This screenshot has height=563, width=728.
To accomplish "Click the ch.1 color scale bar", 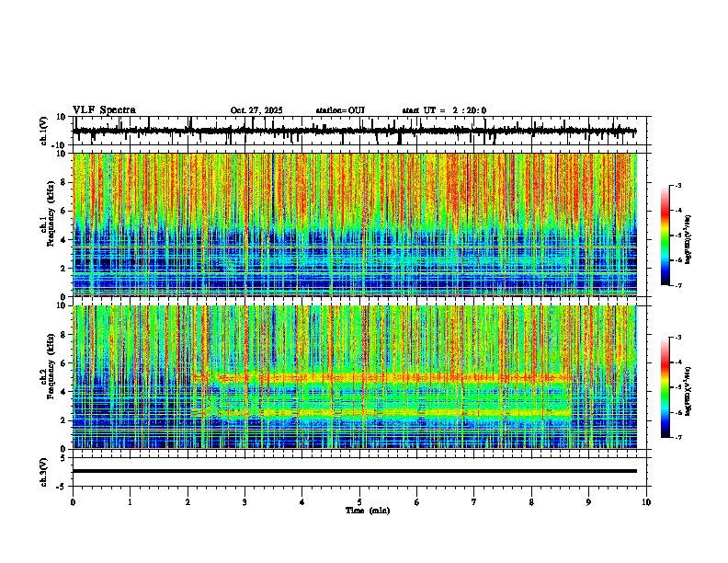I will [x=665, y=236].
